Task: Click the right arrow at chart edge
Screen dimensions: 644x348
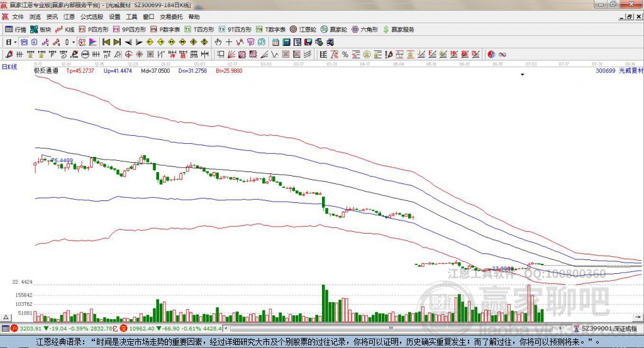Action: coord(638,317)
